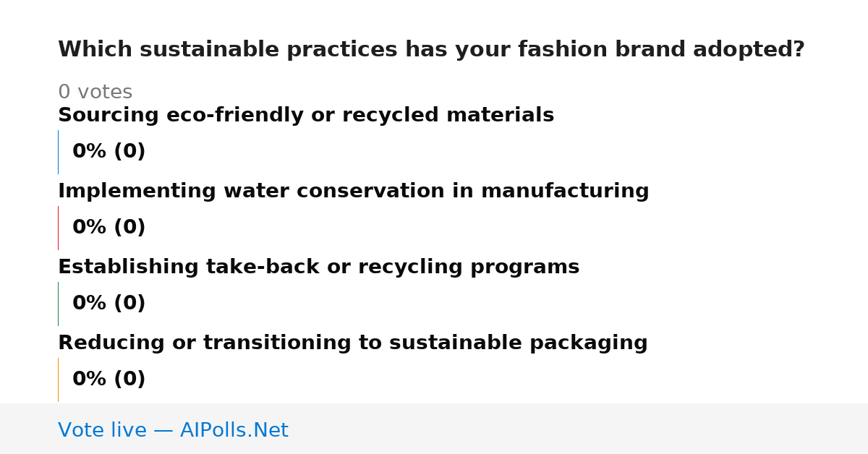
Task: Click 0% (0) under sustainable packaging
Action: click(x=109, y=380)
